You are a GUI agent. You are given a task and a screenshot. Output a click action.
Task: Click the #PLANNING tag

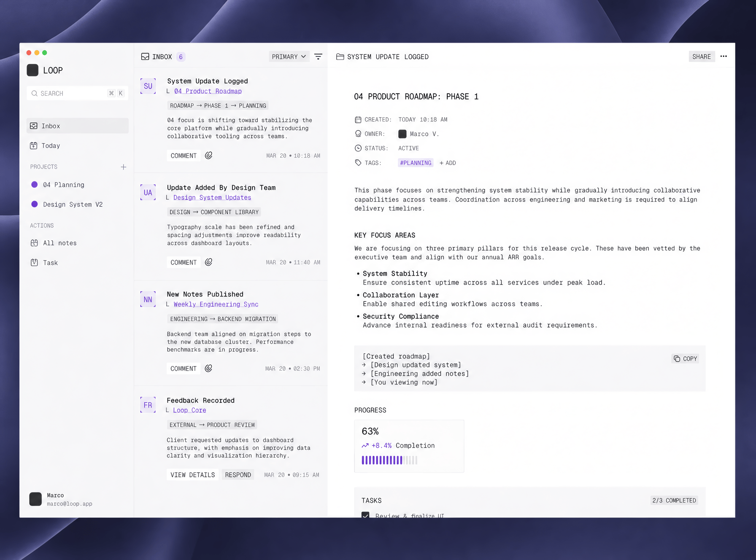click(x=416, y=163)
